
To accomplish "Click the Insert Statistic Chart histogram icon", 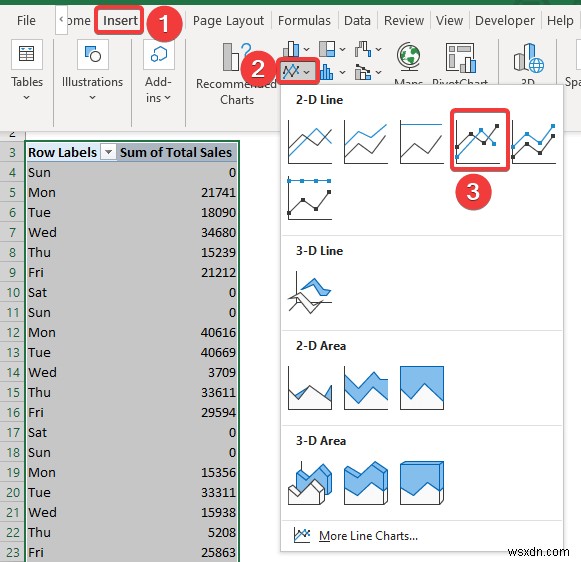I will [327, 72].
